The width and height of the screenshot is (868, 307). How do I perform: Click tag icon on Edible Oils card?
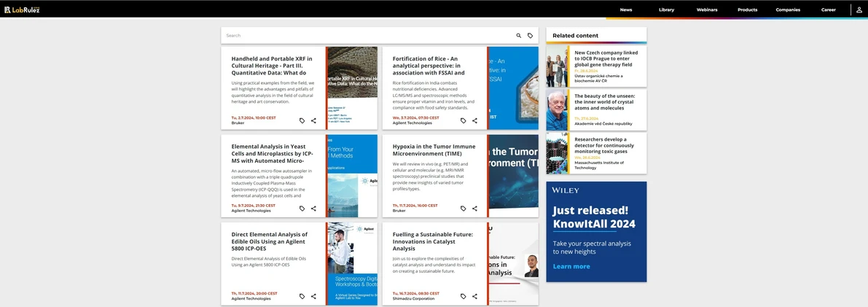click(302, 297)
